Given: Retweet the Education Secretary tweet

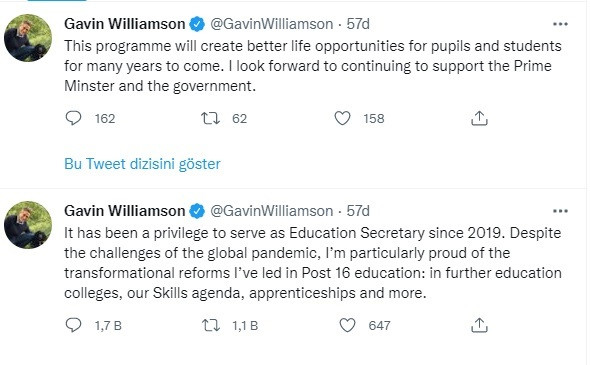Looking at the screenshot, I should [211, 325].
